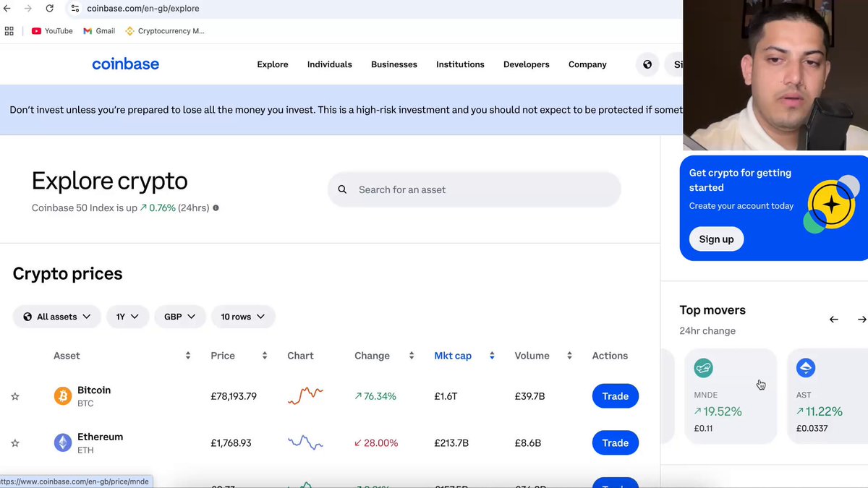
Task: Open site information icon in address bar
Action: (x=75, y=9)
